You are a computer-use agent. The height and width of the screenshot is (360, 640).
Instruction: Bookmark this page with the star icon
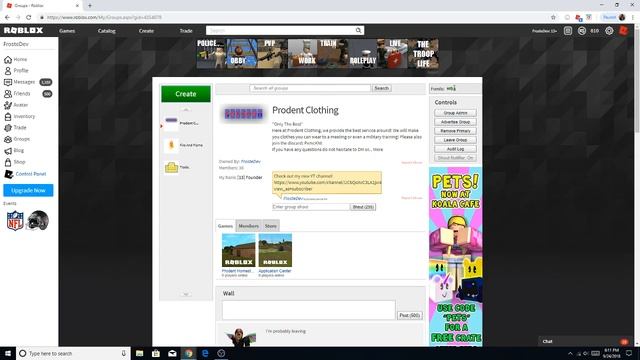coord(553,17)
